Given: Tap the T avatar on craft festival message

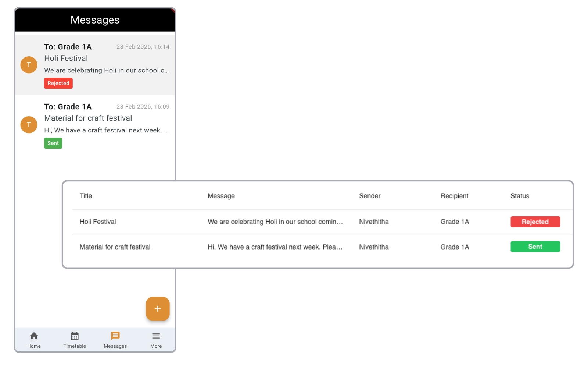Looking at the screenshot, I should [x=29, y=125].
